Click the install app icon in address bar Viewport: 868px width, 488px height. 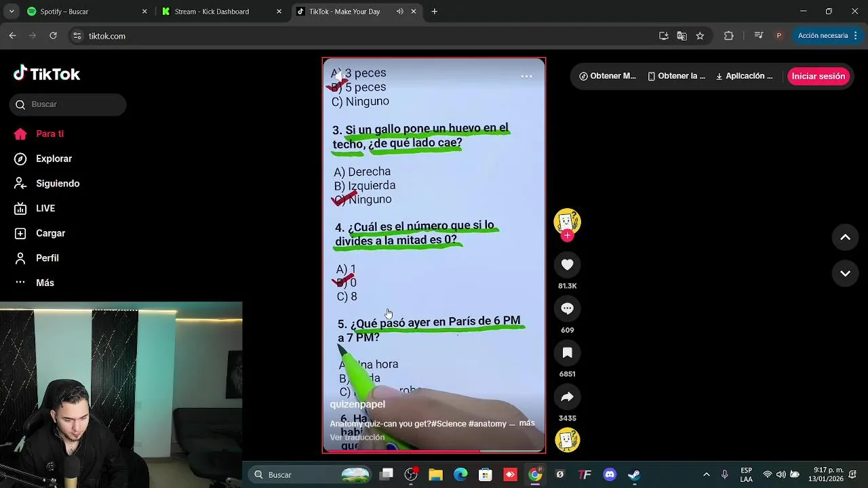[664, 36]
